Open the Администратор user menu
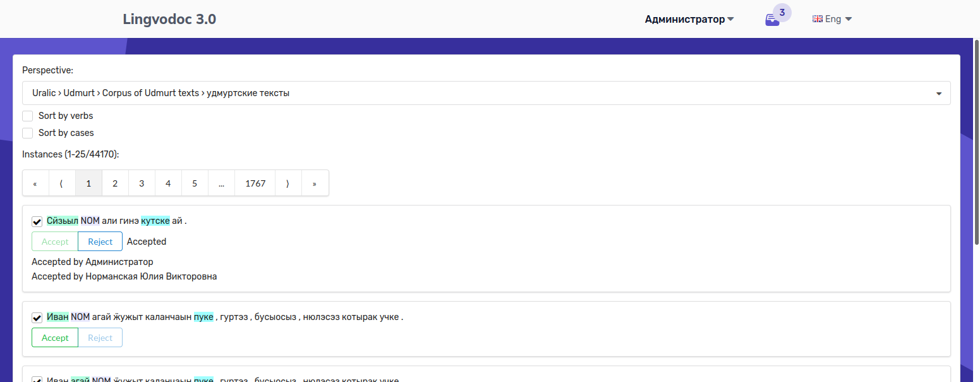This screenshot has width=980, height=382. coord(689,19)
